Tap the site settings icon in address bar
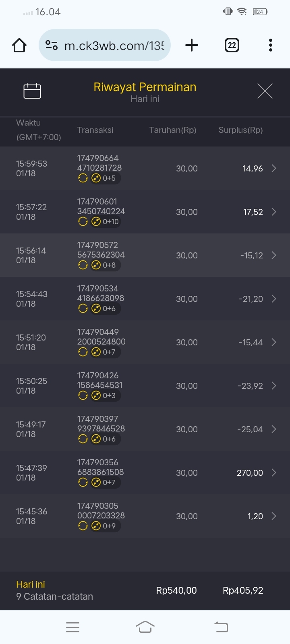Viewport: 290px width, 644px height. tap(52, 45)
